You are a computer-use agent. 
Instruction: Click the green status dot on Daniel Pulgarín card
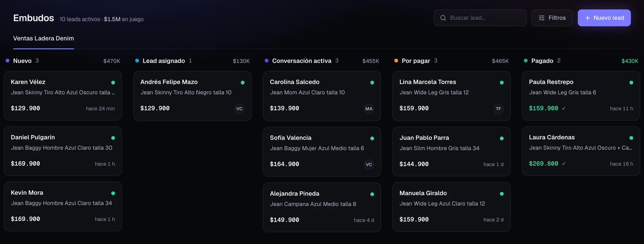point(113,138)
